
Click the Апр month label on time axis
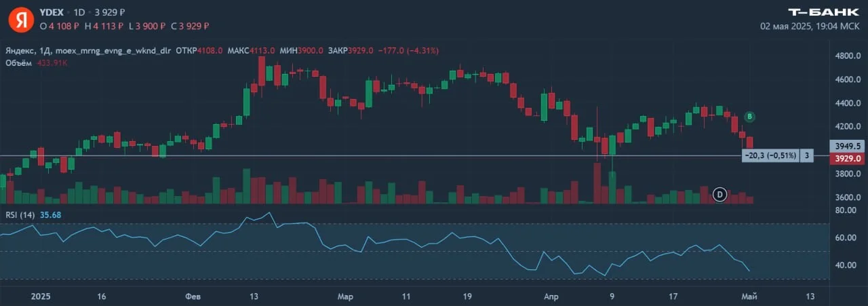[552, 297]
